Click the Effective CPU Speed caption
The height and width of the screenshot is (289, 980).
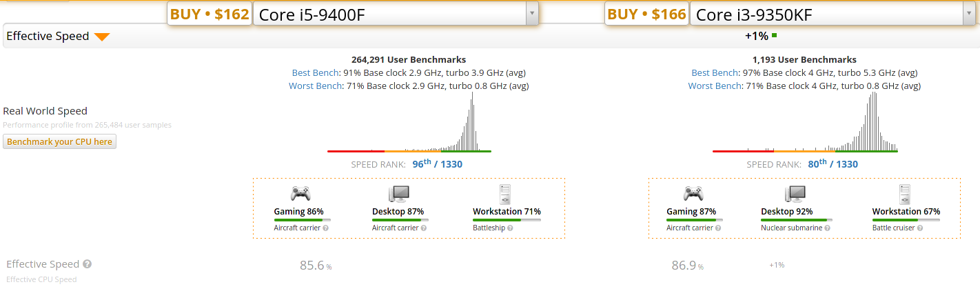point(41,279)
